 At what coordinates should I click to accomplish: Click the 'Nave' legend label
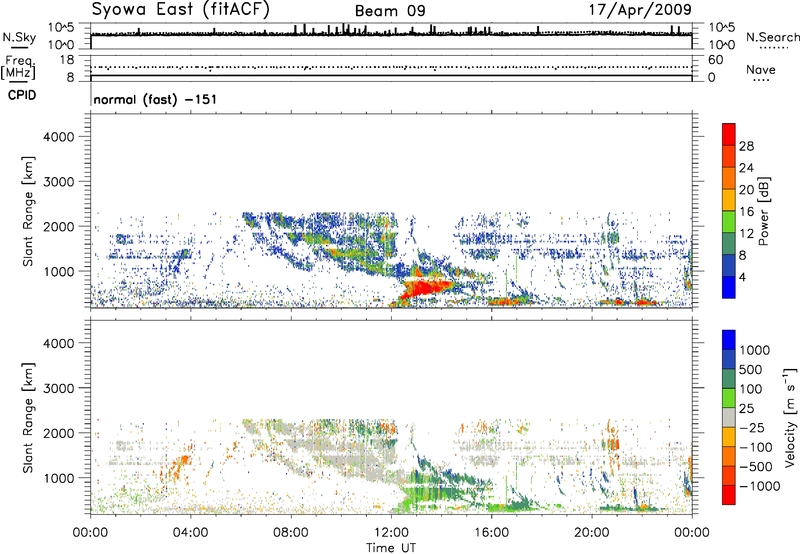tap(761, 70)
